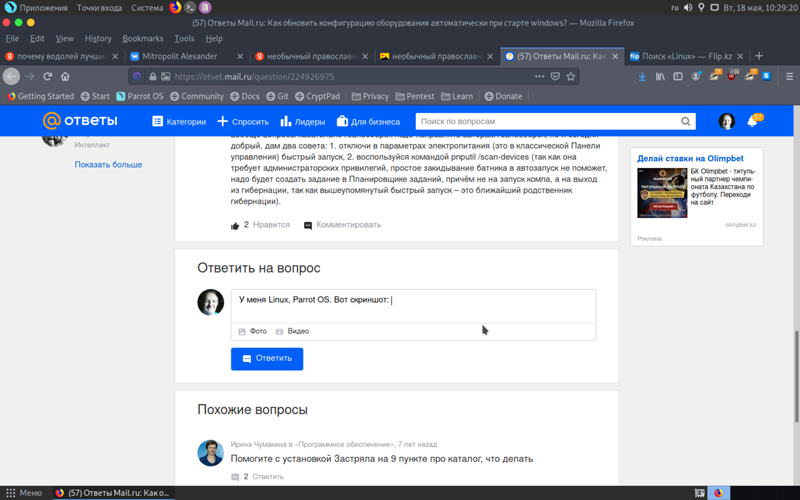This screenshot has height=500, width=800.
Task: Click inside the answer text area
Action: pos(413,306)
